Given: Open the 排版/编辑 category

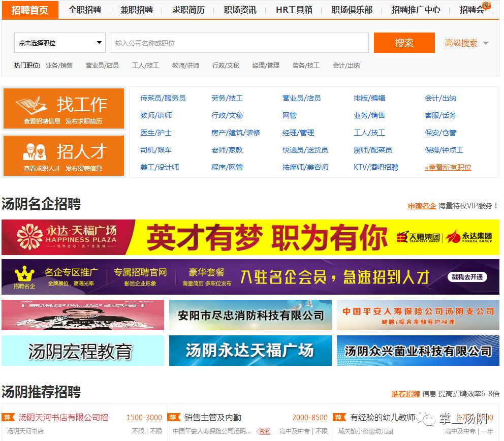Looking at the screenshot, I should tap(369, 98).
